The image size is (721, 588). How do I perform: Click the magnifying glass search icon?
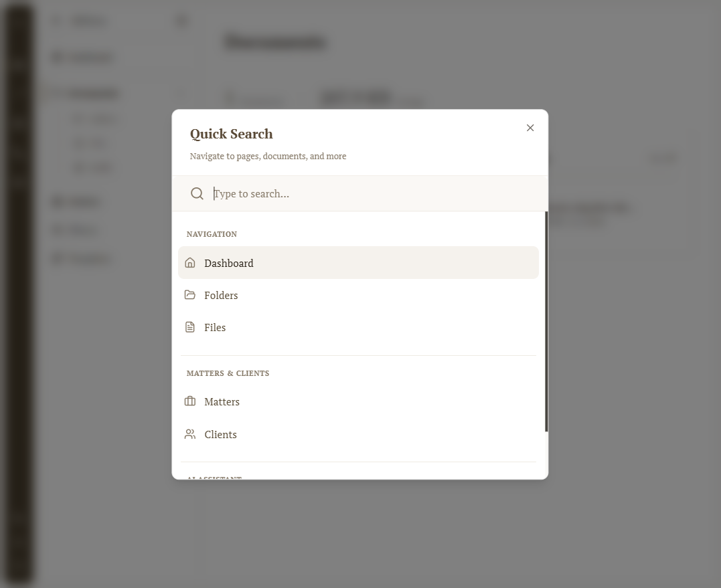(x=197, y=193)
